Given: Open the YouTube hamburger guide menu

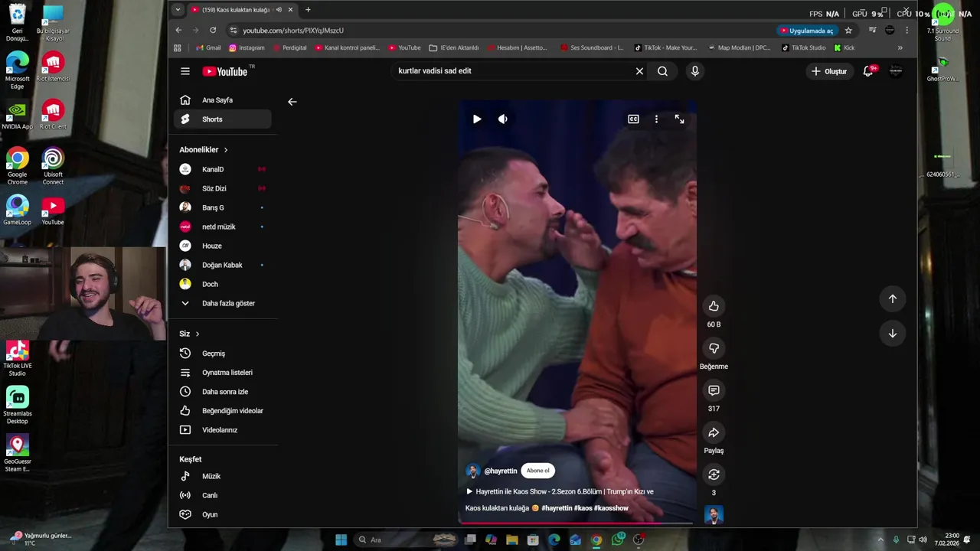Looking at the screenshot, I should 185,71.
